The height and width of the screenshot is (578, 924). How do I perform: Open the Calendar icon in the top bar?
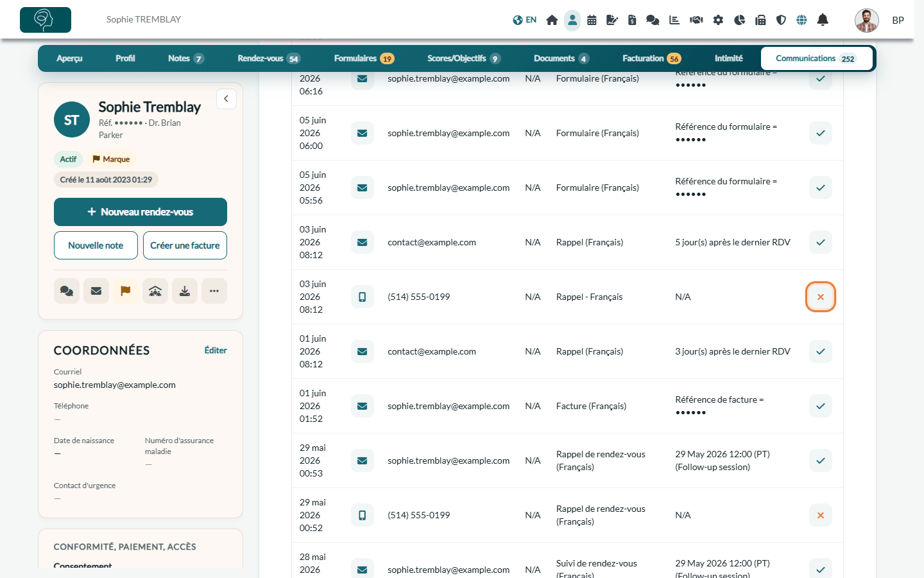point(592,20)
